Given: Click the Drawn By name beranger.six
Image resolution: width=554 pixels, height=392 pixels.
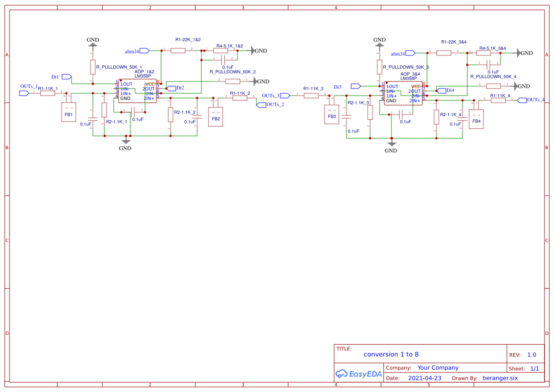Looking at the screenshot, I should point(500,378).
